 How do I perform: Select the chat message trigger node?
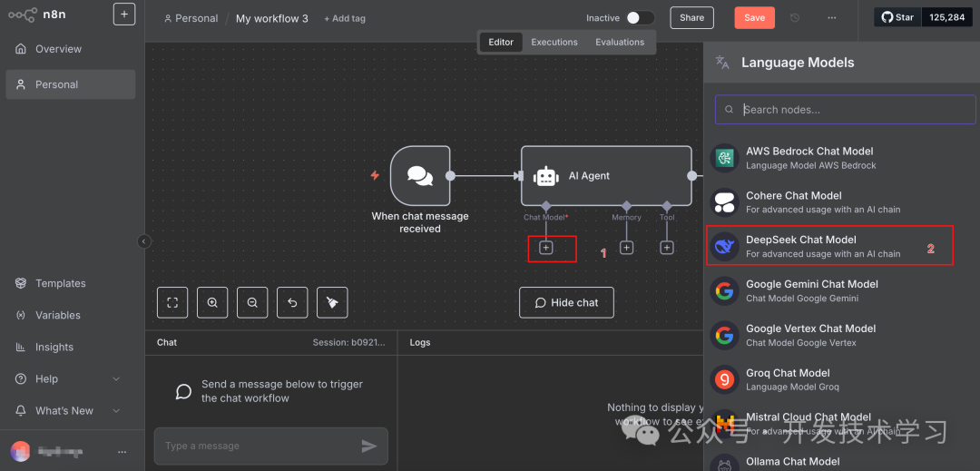(420, 176)
